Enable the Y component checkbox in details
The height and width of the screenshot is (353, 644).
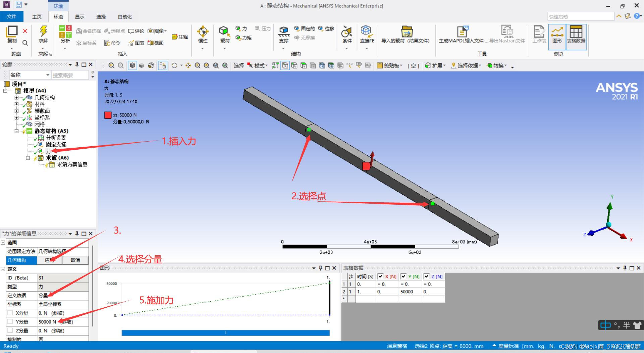click(10, 321)
